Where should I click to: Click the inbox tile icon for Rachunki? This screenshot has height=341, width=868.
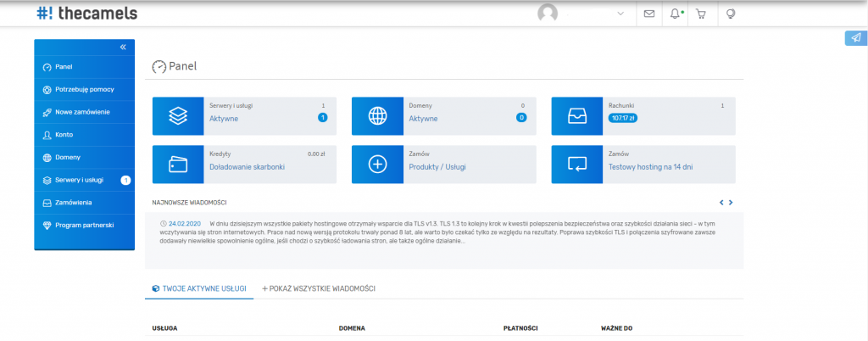click(x=576, y=115)
